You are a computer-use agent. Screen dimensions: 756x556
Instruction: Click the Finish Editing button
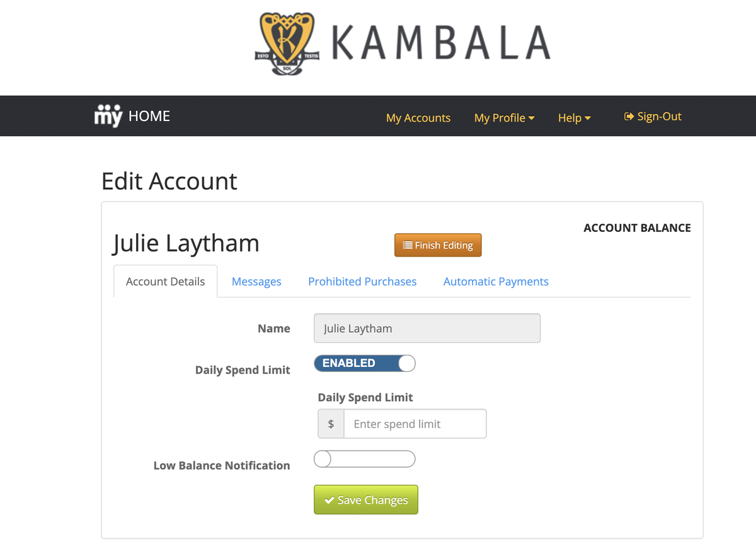pyautogui.click(x=438, y=245)
